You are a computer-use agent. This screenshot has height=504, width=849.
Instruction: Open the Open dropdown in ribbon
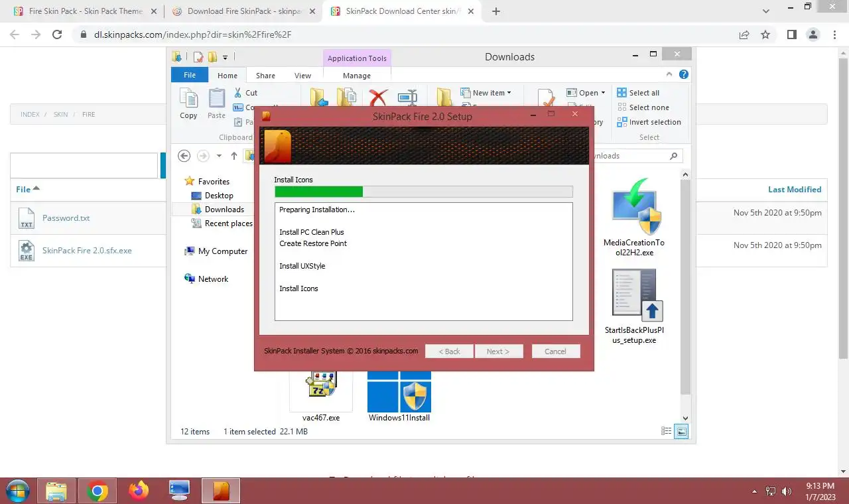point(586,93)
